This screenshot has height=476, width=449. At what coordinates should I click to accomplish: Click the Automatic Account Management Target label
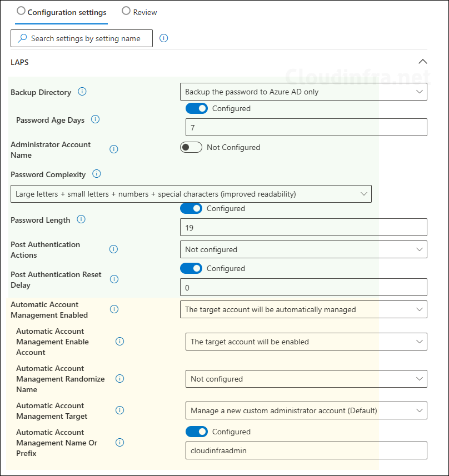pyautogui.click(x=52, y=410)
